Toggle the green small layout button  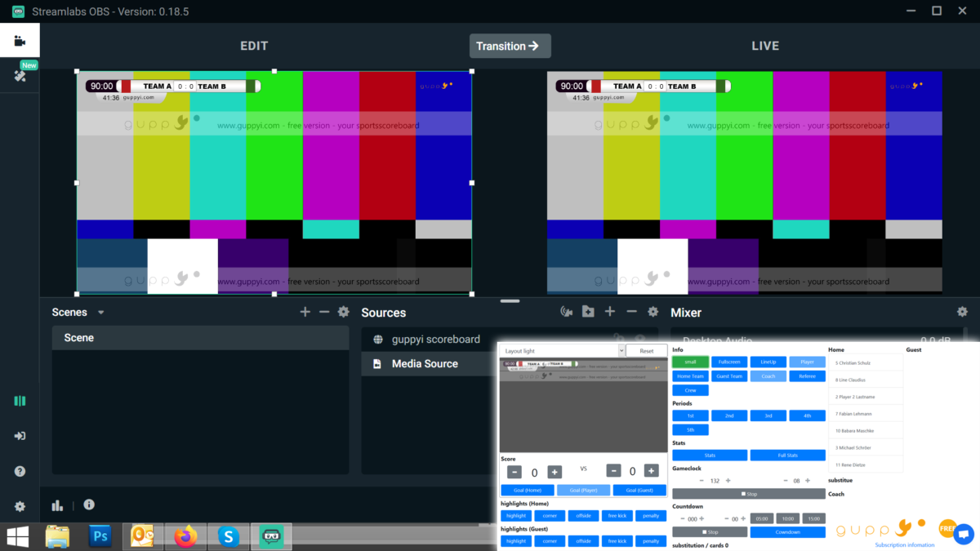(x=690, y=362)
